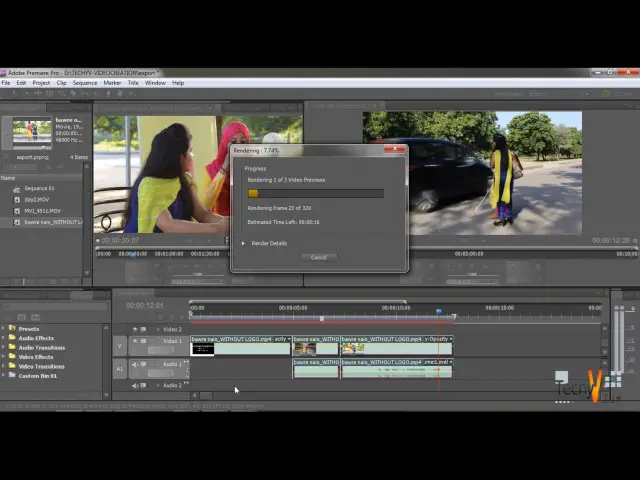Click timeline horizontal scrollbar left arrow
The width and height of the screenshot is (640, 480).
pos(195,395)
